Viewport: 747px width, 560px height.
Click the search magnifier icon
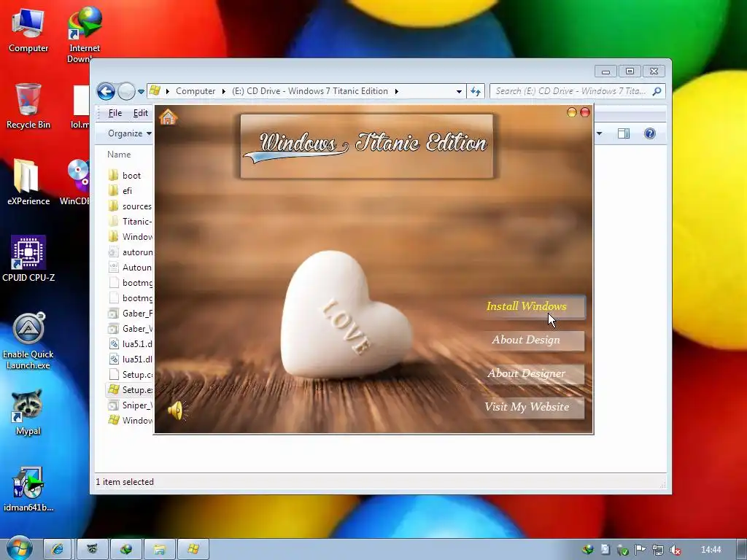pyautogui.click(x=657, y=91)
